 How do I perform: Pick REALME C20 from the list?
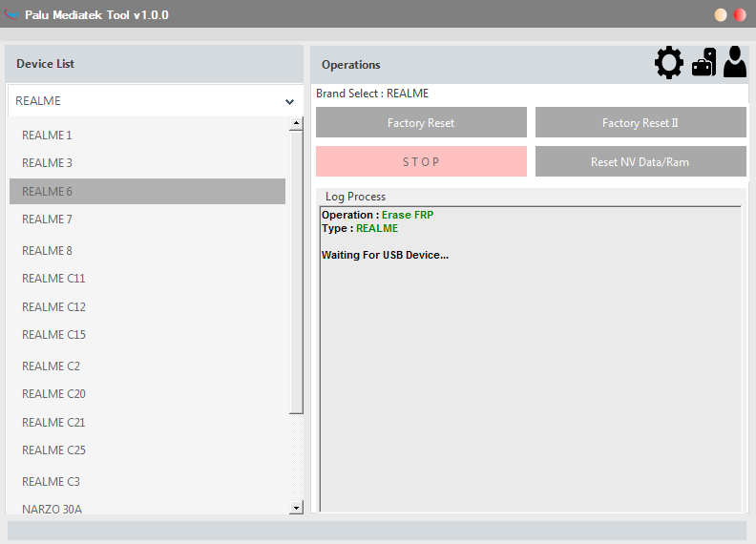[148, 394]
